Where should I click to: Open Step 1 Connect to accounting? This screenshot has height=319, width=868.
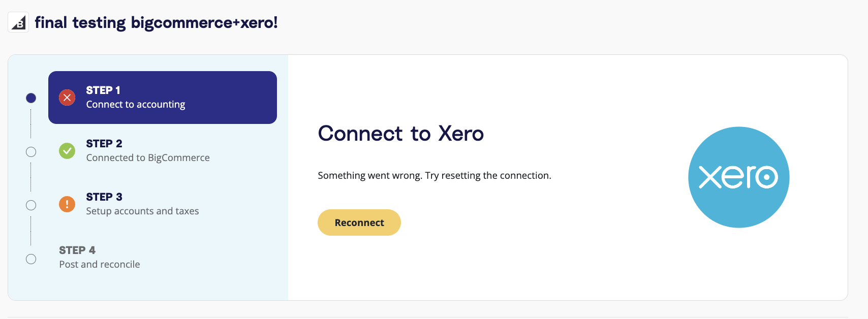163,98
